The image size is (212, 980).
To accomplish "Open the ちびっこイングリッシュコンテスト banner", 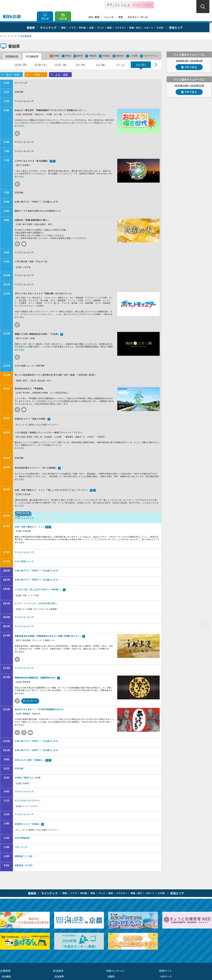I will pos(25,920).
